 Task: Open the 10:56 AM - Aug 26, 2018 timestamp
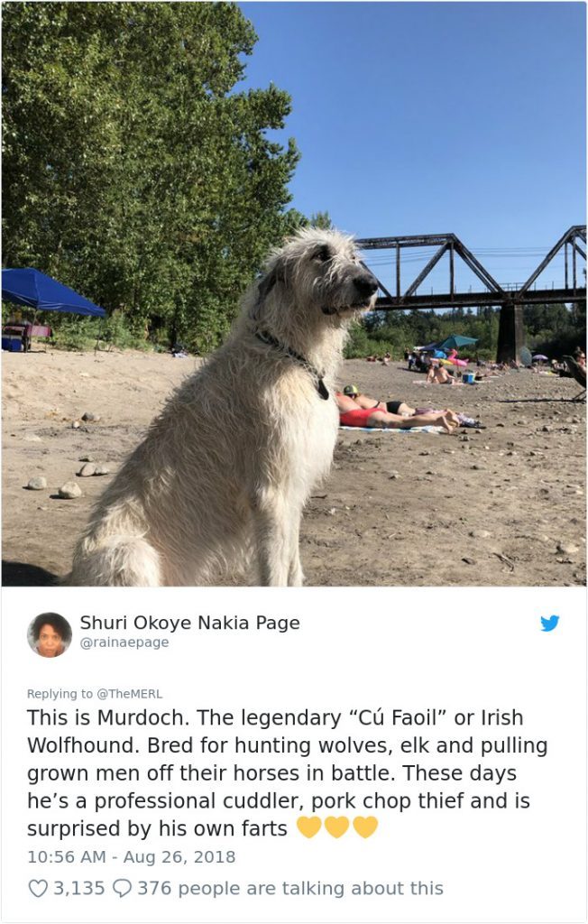click(132, 857)
